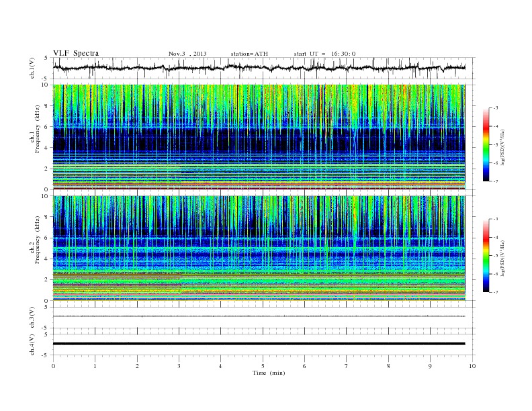Image resolution: width=532 pixels, height=411 pixels.
Task: Click the "VLF Spectra" plot title
Action: pyautogui.click(x=76, y=53)
